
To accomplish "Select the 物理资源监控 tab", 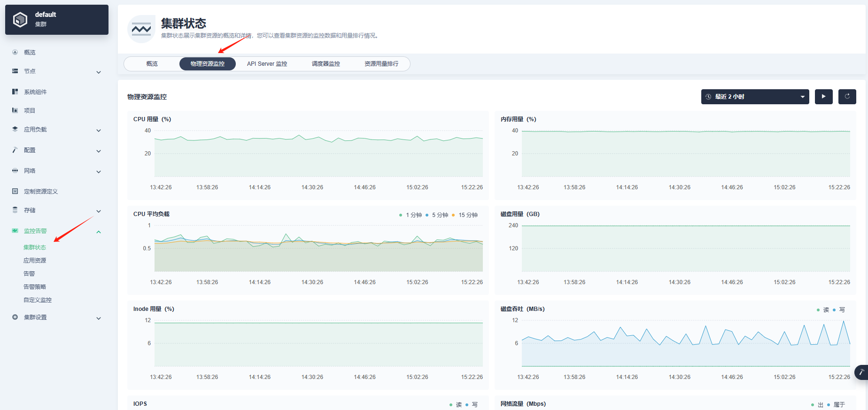I will point(208,64).
